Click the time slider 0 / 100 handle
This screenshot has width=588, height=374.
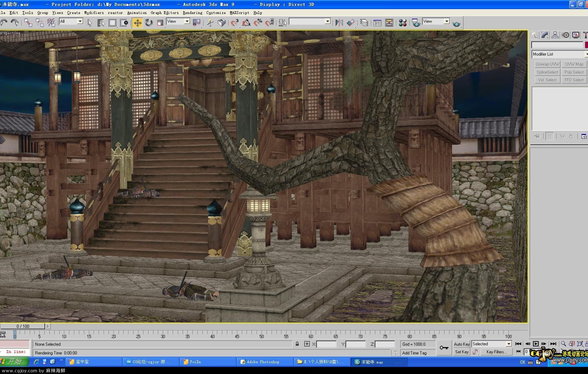(23, 326)
